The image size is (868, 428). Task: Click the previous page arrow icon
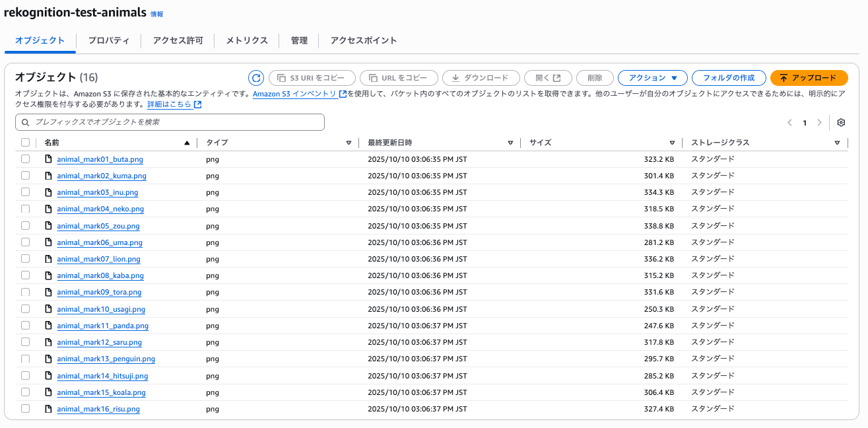[789, 122]
